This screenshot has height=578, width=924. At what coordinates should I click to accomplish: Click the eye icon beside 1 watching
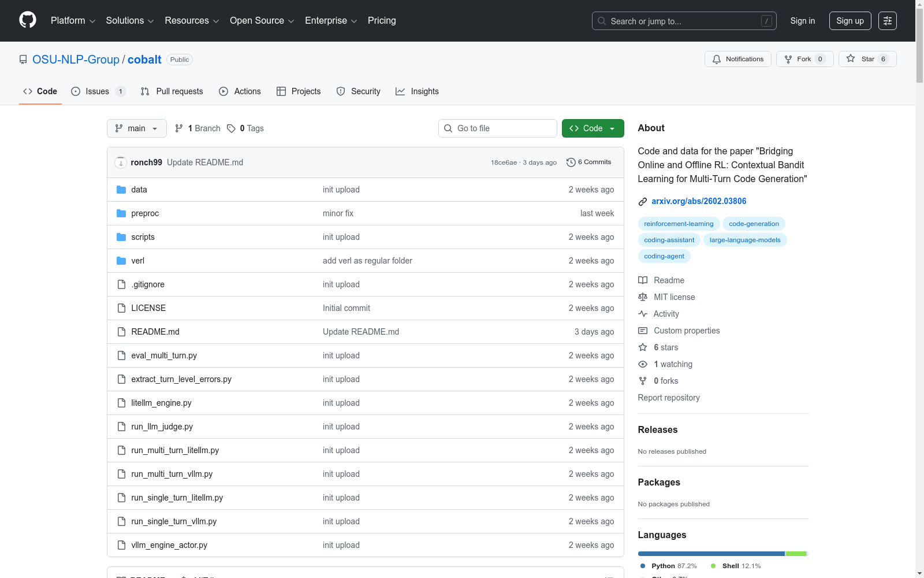643,364
